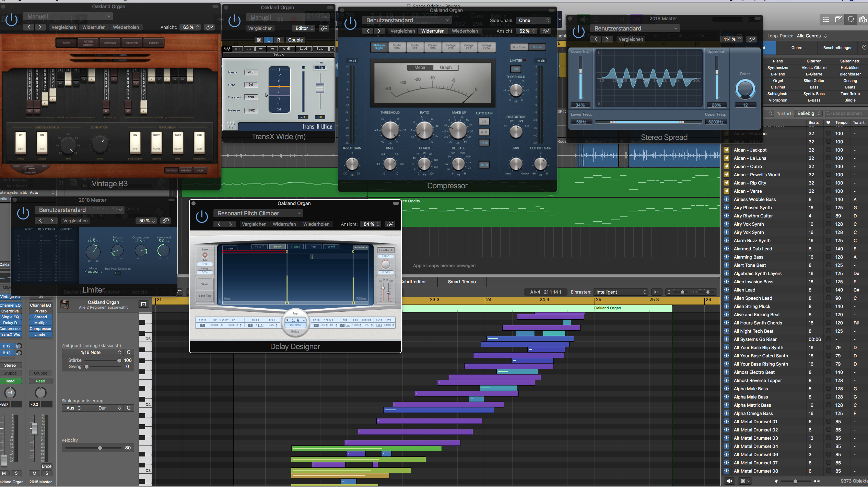Click catch playhead icon beside Einrasten
The height and width of the screenshot is (487, 868).
click(657, 292)
